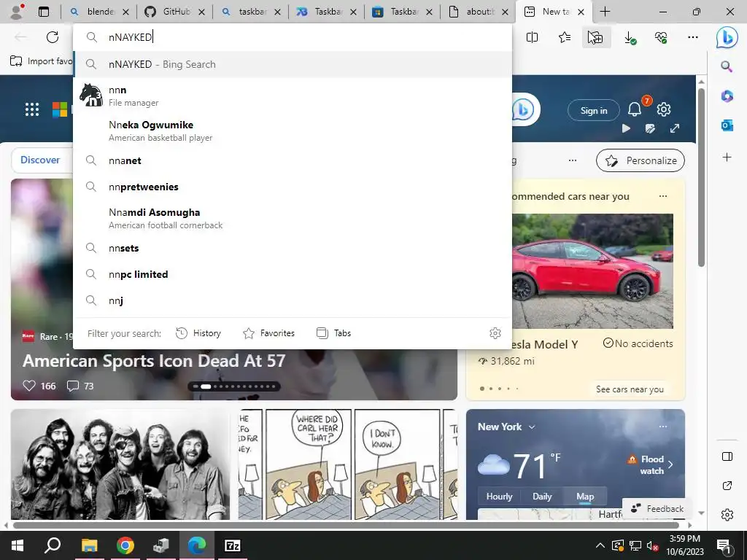The width and height of the screenshot is (747, 560).
Task: Open the sidebar Search icon
Action: point(727,66)
